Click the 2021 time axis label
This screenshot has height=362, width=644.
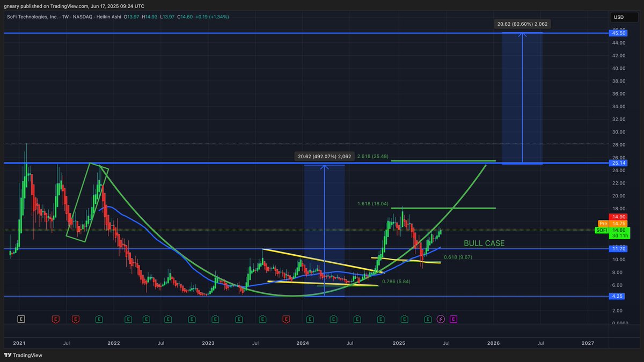[18, 343]
